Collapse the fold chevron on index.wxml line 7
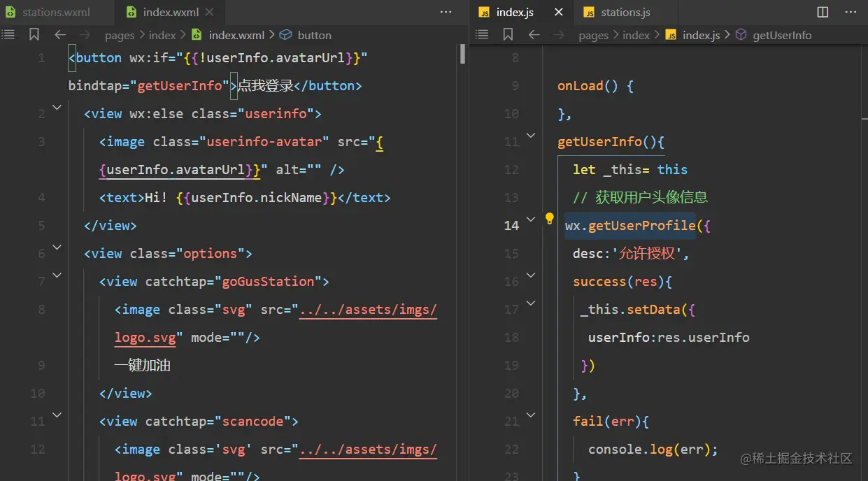 (57, 275)
